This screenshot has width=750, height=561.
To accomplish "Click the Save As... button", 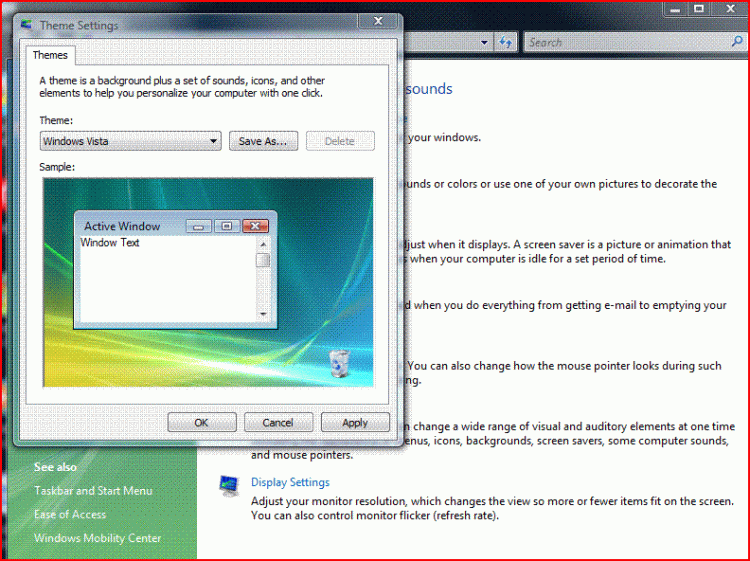I will pos(263,141).
